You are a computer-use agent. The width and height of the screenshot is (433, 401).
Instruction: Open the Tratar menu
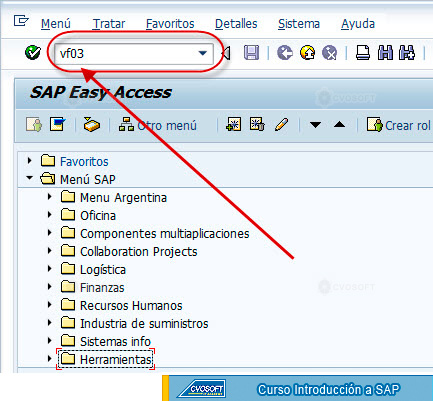tap(109, 24)
